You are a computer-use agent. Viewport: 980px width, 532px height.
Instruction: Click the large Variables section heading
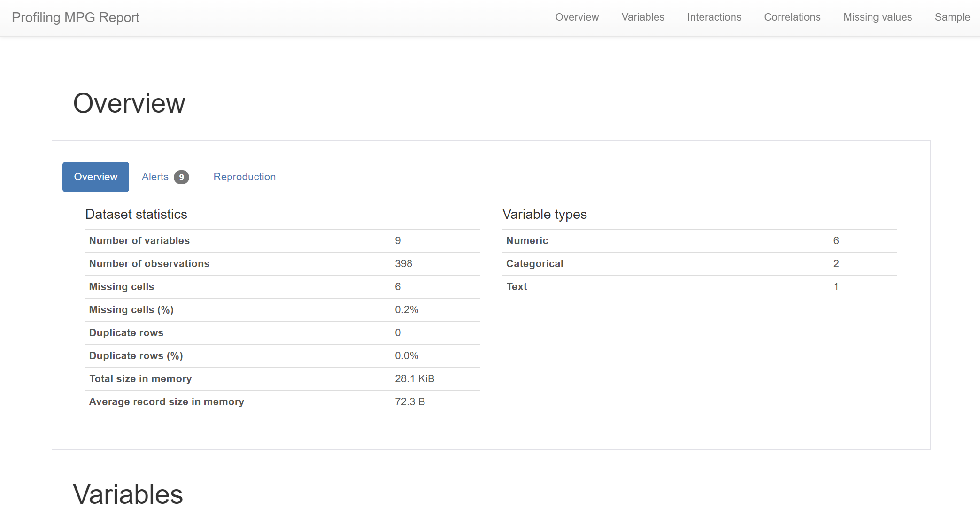tap(128, 494)
